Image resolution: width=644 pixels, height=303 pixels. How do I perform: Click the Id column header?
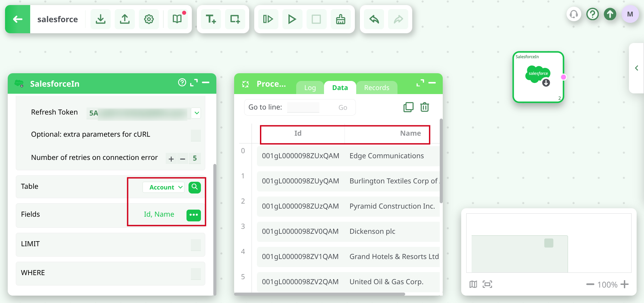tap(298, 134)
